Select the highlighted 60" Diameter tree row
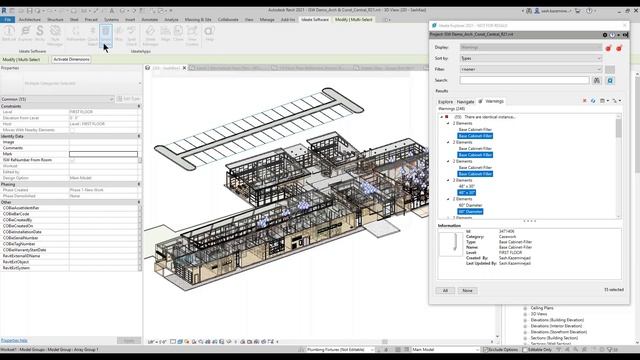Viewport: 640px width, 360px height. point(470,211)
